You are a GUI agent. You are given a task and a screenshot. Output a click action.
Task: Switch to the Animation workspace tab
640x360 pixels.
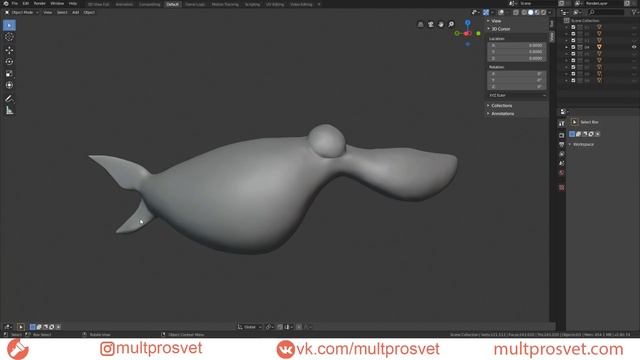[124, 4]
